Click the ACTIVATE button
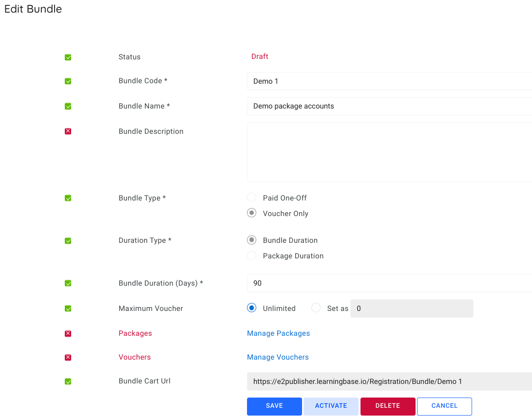532x418 pixels. pyautogui.click(x=331, y=406)
